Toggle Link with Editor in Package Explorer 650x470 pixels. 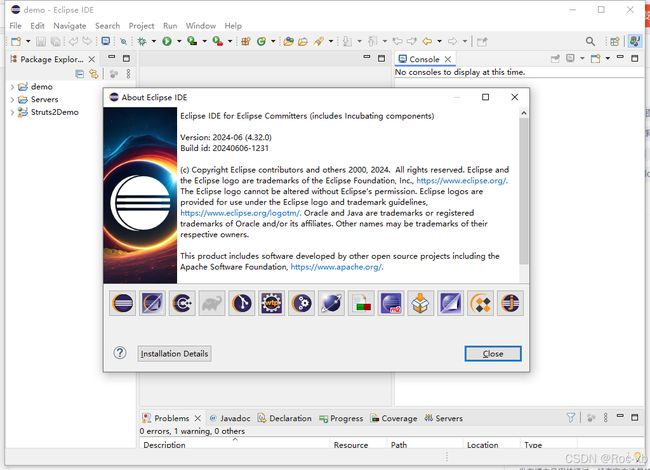point(94,74)
